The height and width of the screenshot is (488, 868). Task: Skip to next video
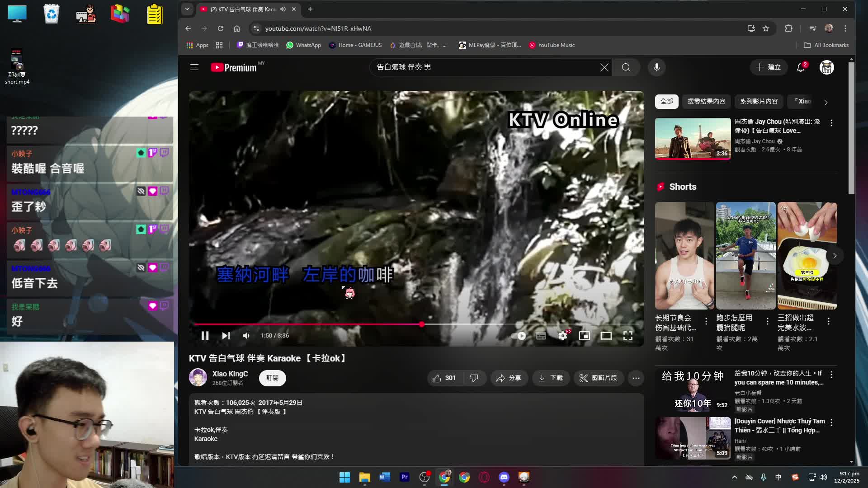[x=226, y=336]
